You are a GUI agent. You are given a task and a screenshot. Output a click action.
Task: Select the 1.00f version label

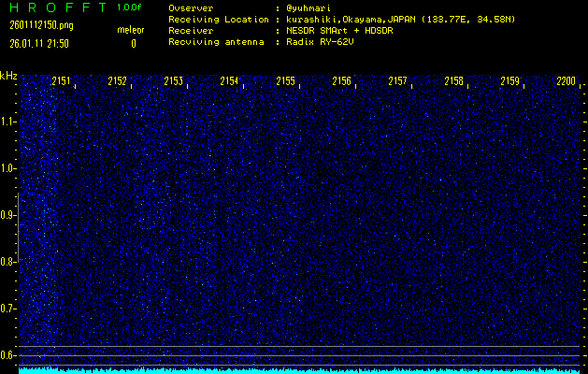(130, 7)
